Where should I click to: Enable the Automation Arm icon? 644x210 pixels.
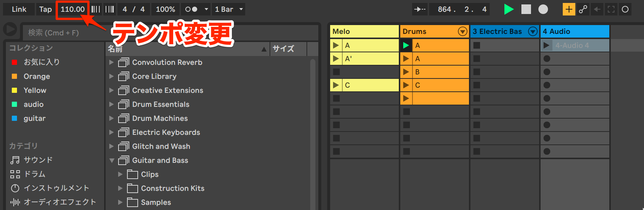(x=583, y=9)
